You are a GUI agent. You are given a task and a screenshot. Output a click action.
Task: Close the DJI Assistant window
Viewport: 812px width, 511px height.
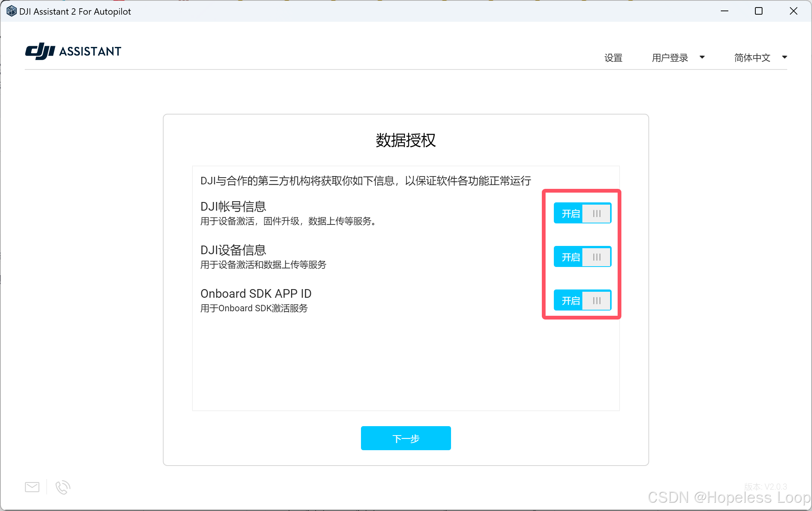(793, 11)
